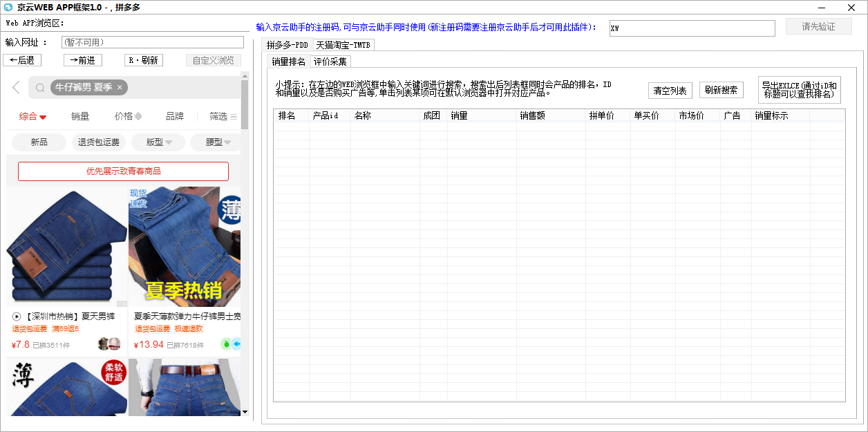868x432 pixels.
Task: Toggle the 退货包运费 filter chip
Action: [x=98, y=142]
